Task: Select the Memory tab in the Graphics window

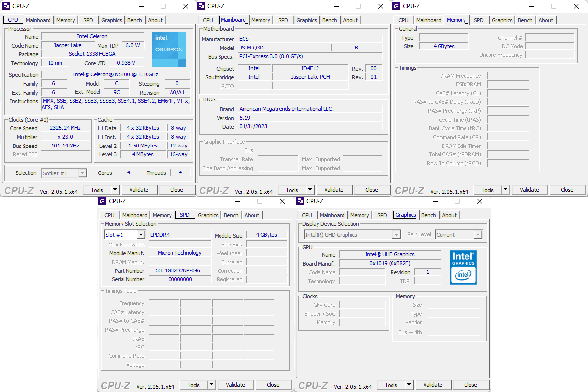Action: click(360, 215)
